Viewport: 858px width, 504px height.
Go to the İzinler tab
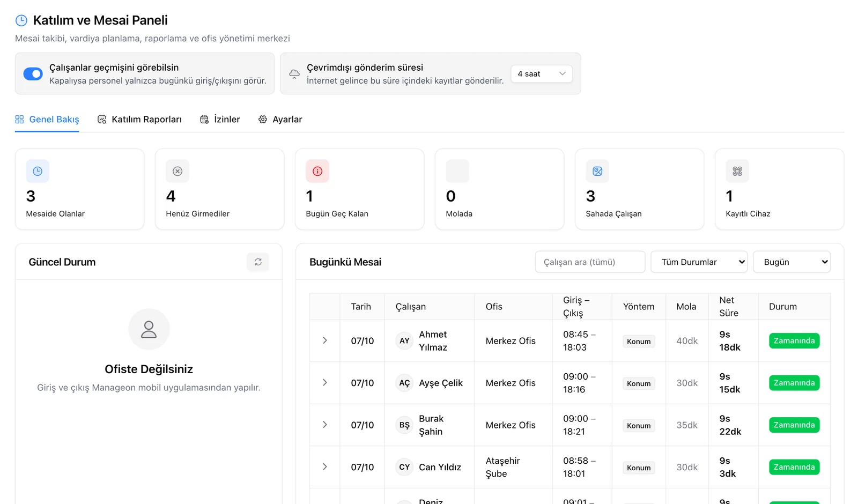tap(220, 120)
